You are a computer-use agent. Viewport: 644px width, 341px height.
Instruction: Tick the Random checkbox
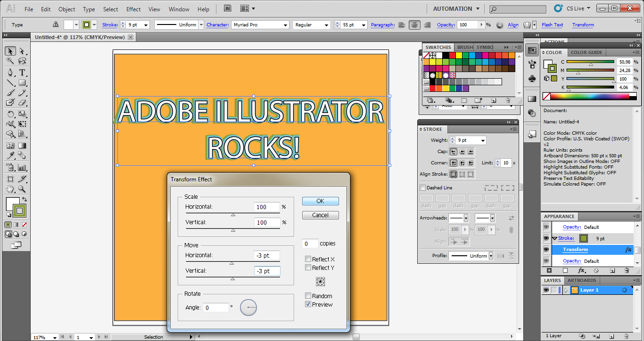(308, 296)
